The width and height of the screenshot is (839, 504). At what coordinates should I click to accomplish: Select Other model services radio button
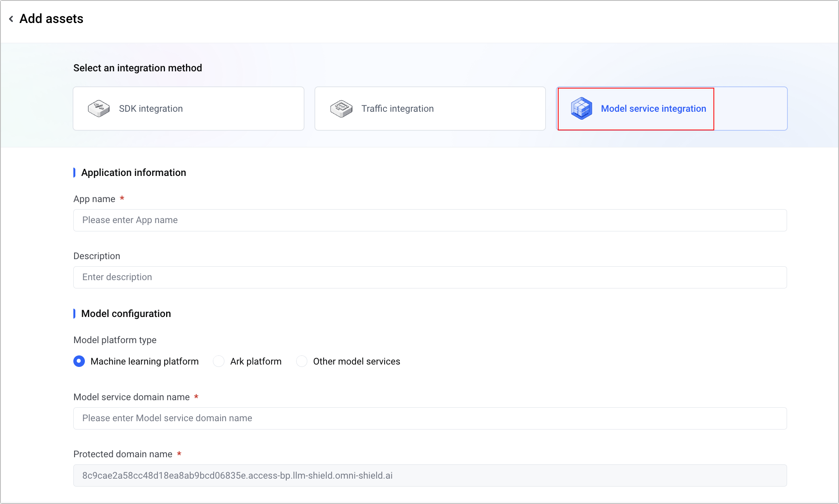[x=302, y=361]
